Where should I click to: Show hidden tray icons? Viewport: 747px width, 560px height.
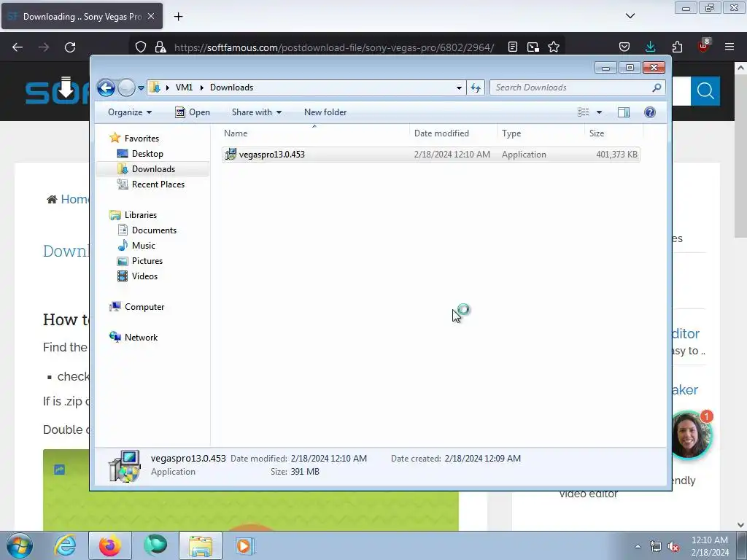[x=638, y=546]
